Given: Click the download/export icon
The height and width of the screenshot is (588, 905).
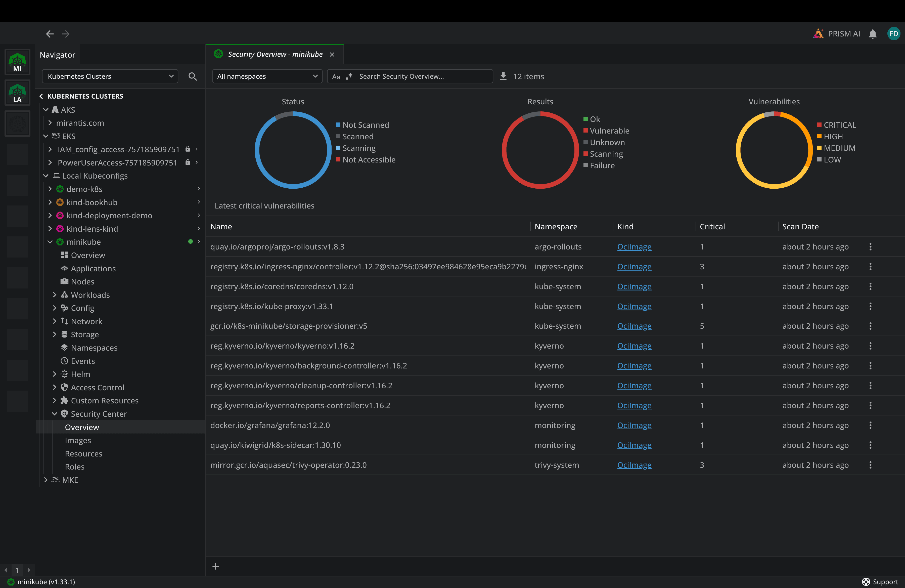Looking at the screenshot, I should click(x=503, y=76).
